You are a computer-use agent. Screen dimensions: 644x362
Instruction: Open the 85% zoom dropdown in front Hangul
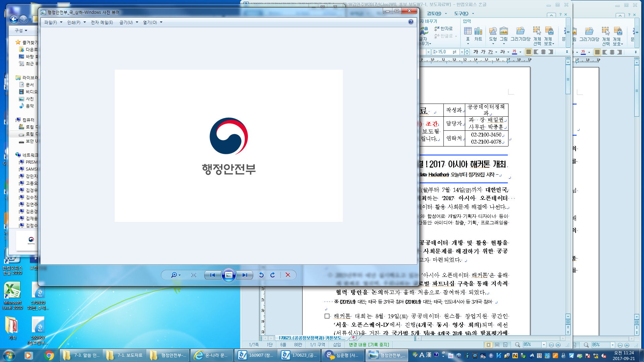click(544, 345)
